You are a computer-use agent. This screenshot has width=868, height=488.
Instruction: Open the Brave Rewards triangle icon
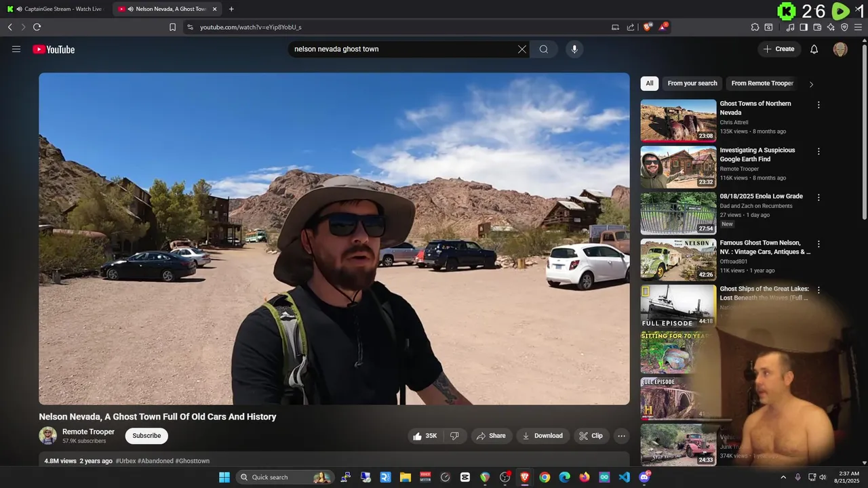663,27
